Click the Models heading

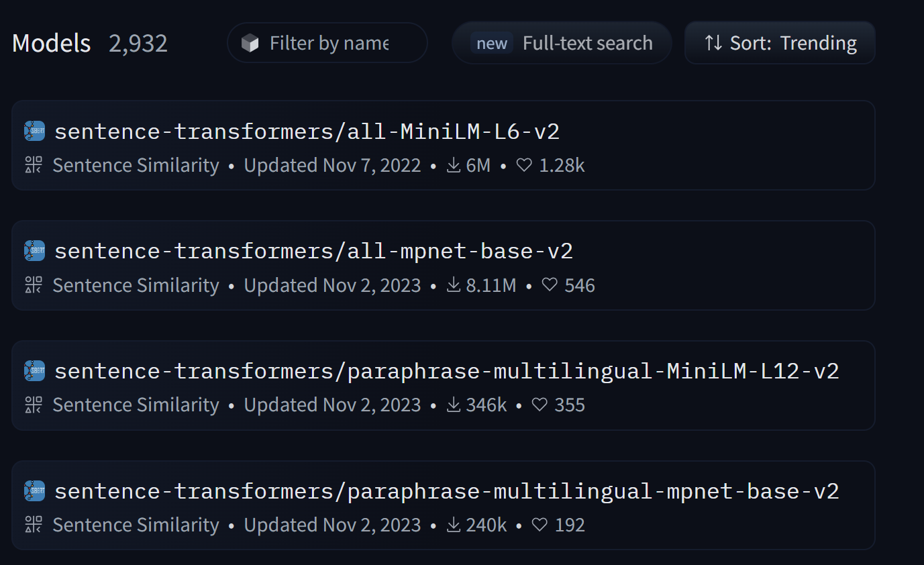[52, 44]
